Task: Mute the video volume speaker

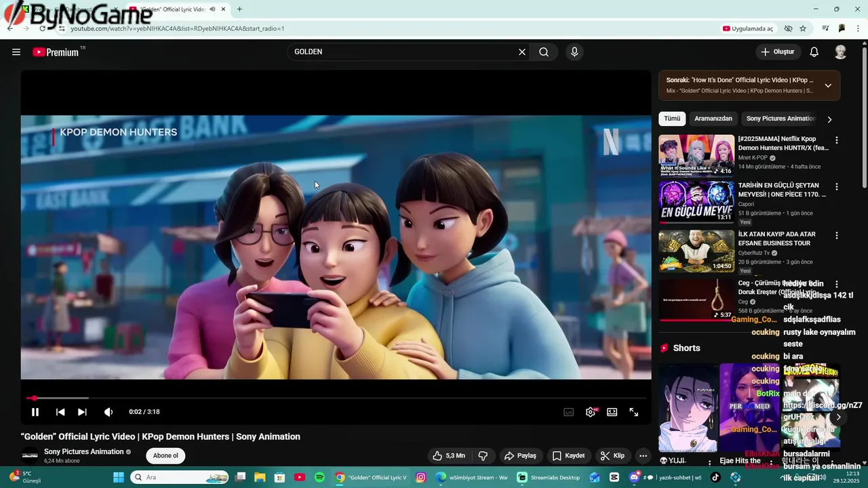Action: 108,412
